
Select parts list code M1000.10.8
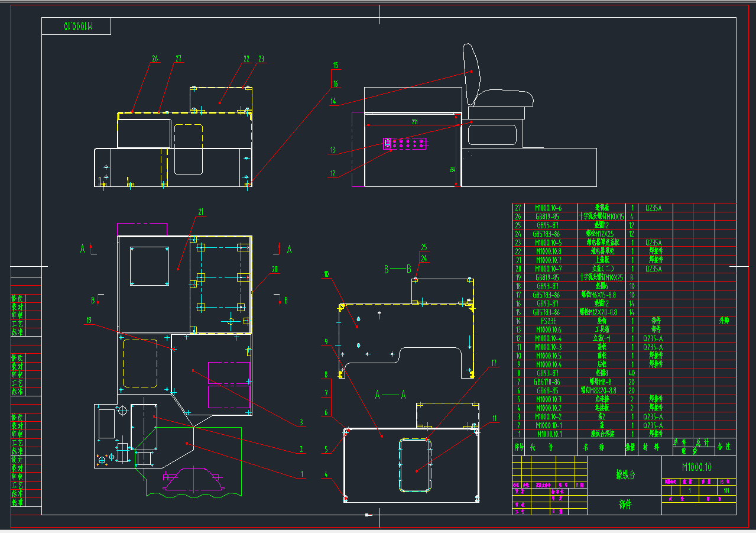point(549,251)
